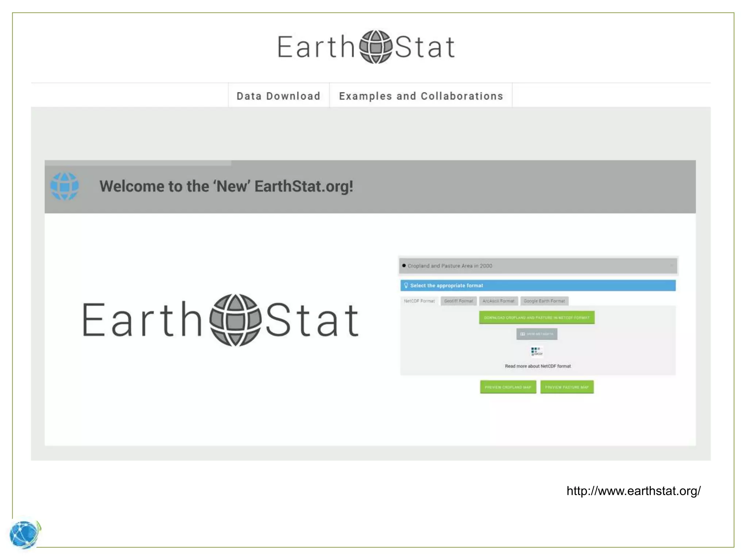Click the Preview Cropland Map button
Image resolution: width=747 pixels, height=560 pixels.
tap(508, 387)
